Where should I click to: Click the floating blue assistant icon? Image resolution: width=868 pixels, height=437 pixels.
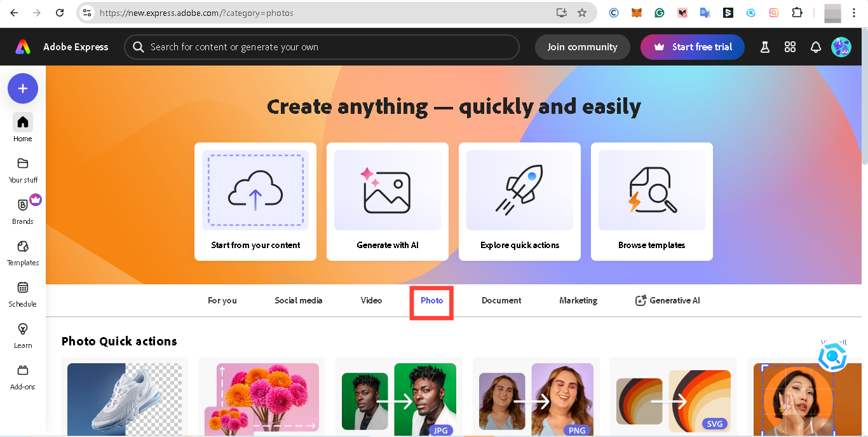pos(832,356)
